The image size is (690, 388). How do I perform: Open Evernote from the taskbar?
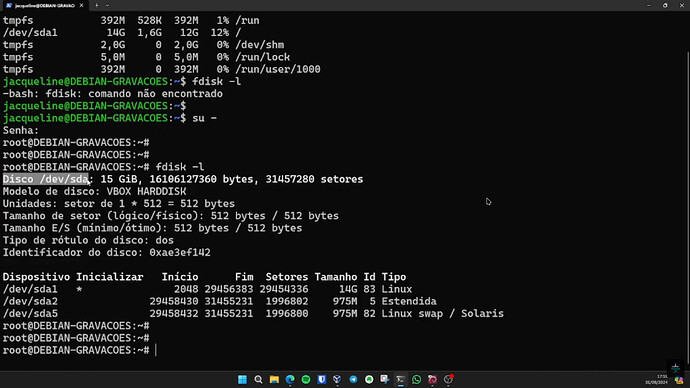(369, 380)
